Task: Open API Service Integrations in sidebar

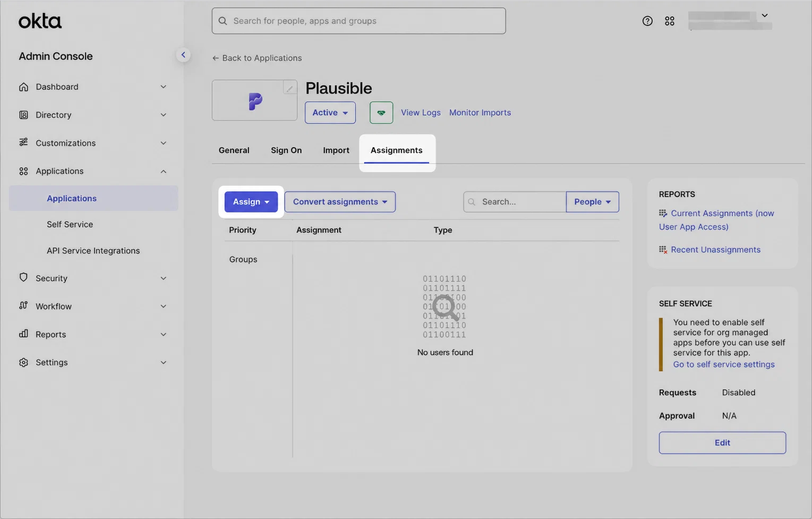Action: tap(93, 251)
